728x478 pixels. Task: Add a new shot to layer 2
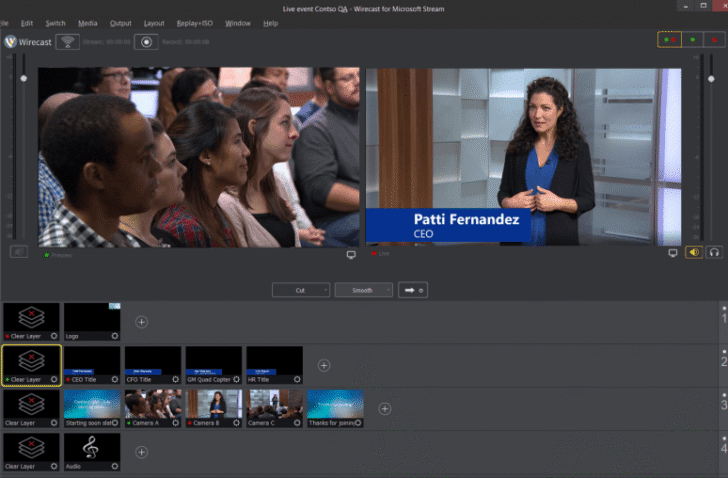pos(324,366)
